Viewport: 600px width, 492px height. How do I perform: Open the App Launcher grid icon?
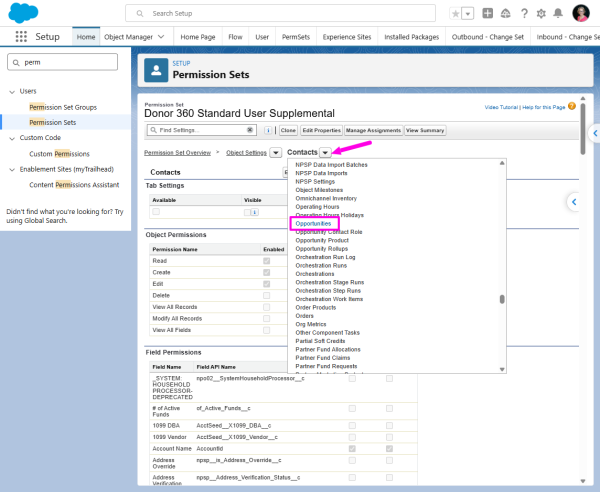click(21, 37)
